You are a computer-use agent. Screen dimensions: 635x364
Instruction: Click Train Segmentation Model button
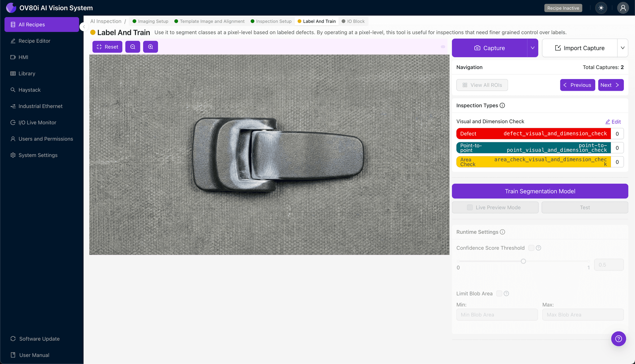tap(540, 191)
